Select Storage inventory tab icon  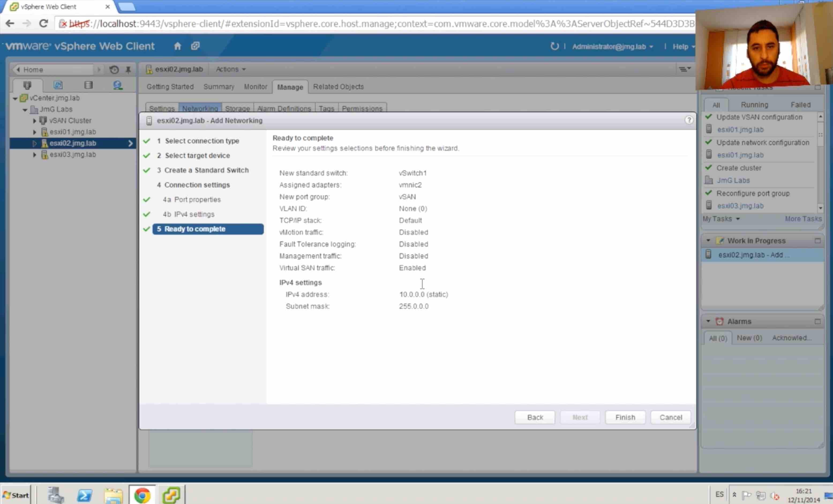coord(89,85)
